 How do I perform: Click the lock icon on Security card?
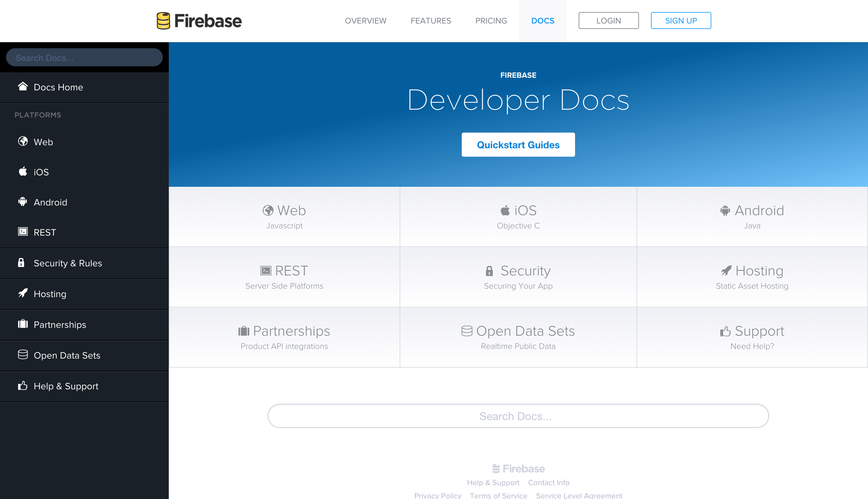489,271
